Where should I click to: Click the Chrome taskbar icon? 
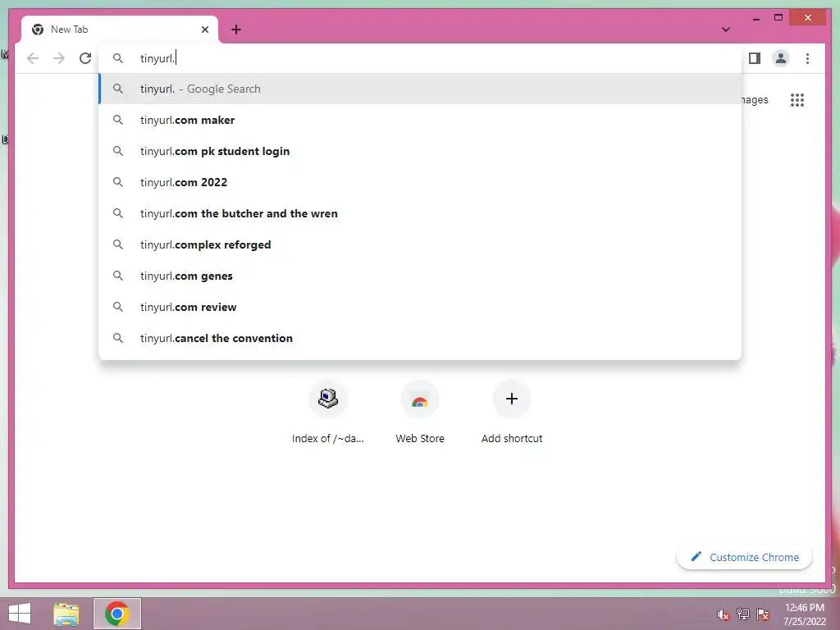coord(116,614)
